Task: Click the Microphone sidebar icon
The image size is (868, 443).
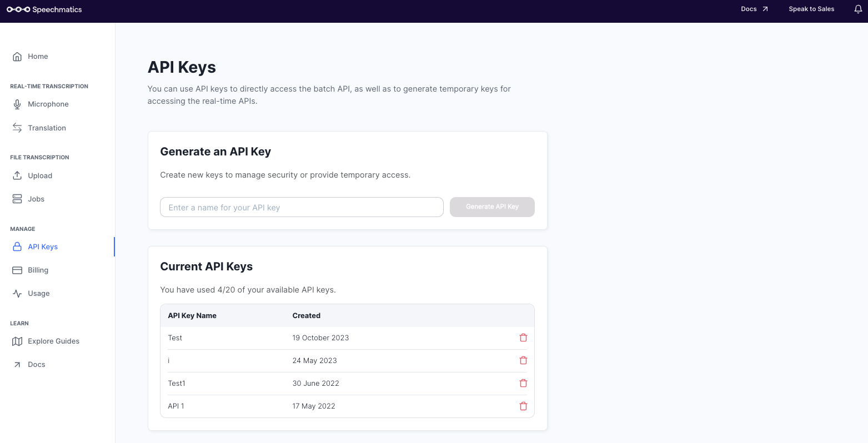Action: coord(17,104)
